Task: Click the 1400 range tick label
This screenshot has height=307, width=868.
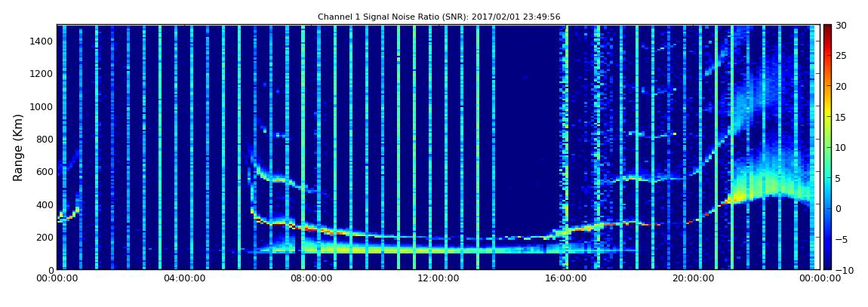Action: click(x=42, y=41)
